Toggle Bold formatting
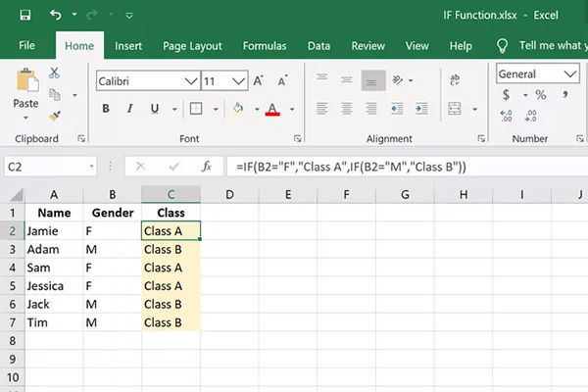Image resolution: width=588 pixels, height=392 pixels. tap(106, 109)
